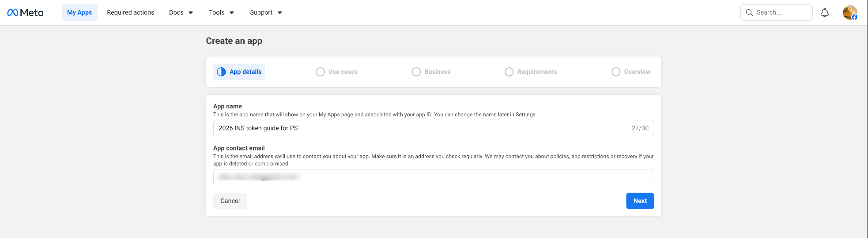The height and width of the screenshot is (238, 868).
Task: Click the App contact email field
Action: coord(433,177)
